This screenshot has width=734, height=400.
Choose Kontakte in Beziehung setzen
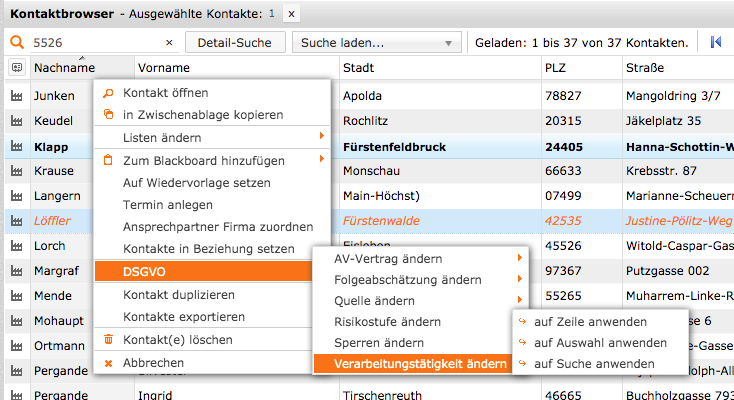tap(209, 249)
